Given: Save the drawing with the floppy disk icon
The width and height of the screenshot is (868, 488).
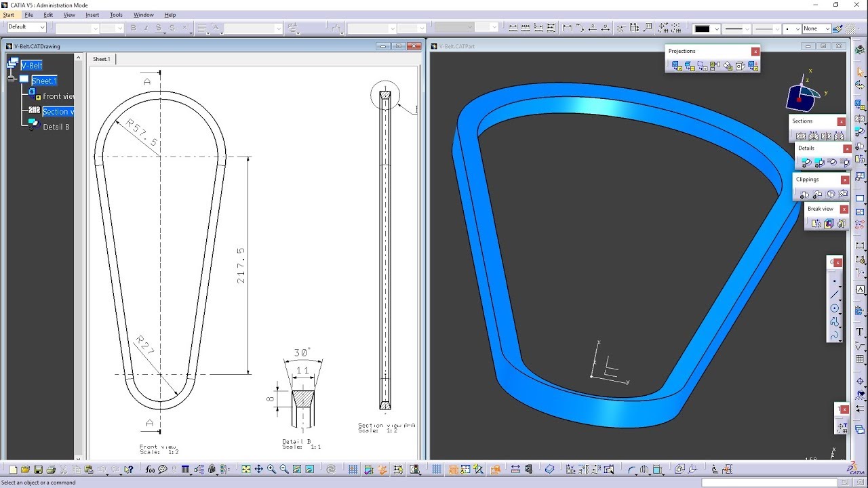Looking at the screenshot, I should click(38, 469).
